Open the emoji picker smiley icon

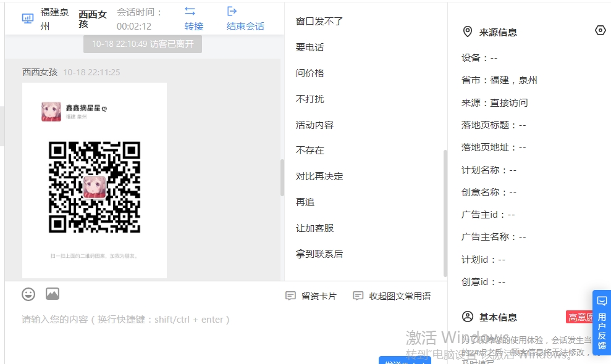pyautogui.click(x=28, y=294)
